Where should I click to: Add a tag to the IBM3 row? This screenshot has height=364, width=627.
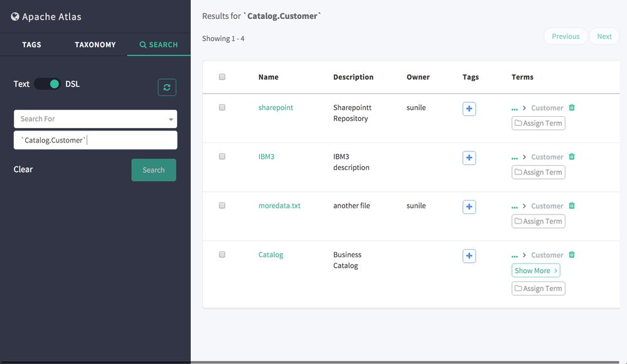click(469, 158)
